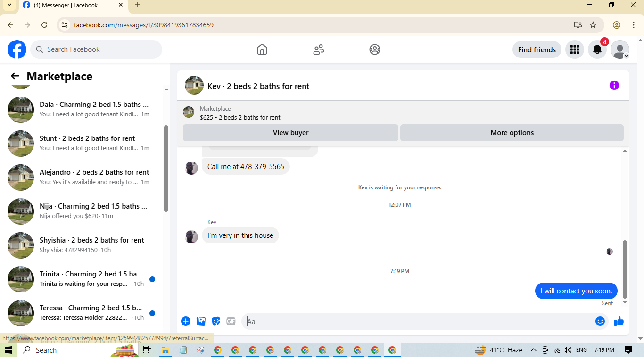This screenshot has height=357, width=644.
Task: Open the notifications bell
Action: click(597, 49)
